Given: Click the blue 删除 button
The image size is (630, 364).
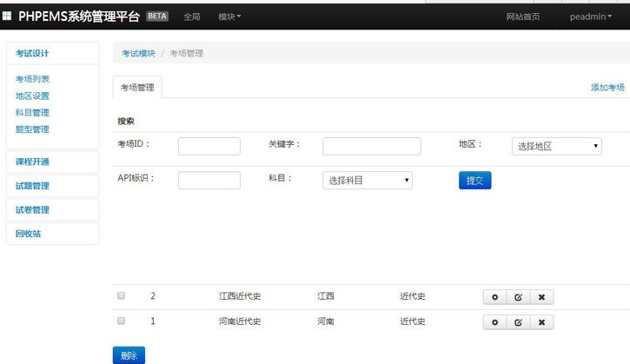Looking at the screenshot, I should pyautogui.click(x=129, y=355).
